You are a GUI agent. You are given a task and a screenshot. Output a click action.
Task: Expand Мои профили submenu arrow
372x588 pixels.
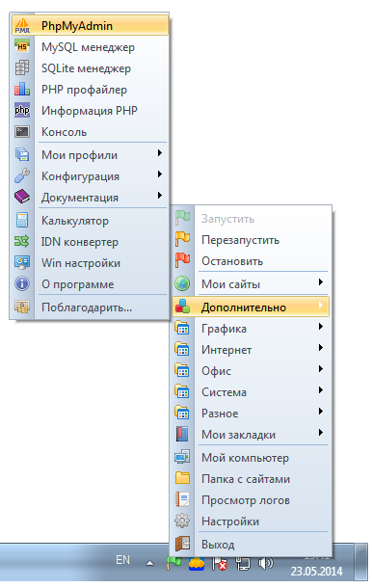click(x=160, y=153)
